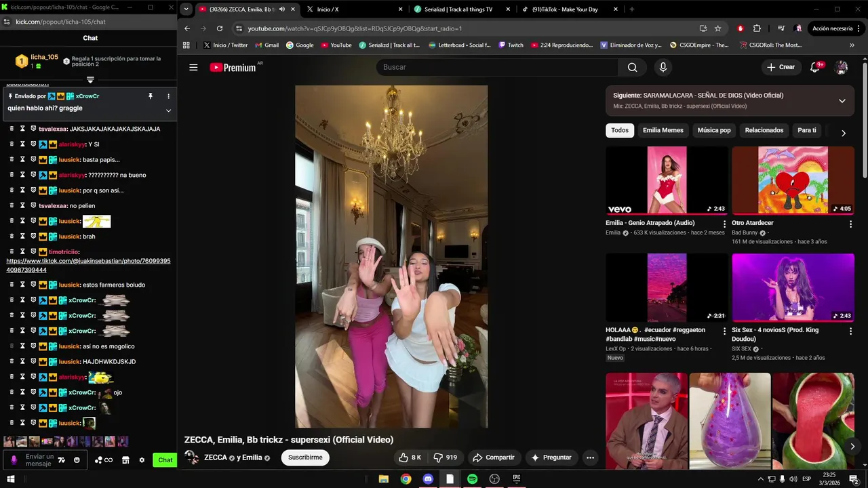Open Spotify from the taskbar
The height and width of the screenshot is (488, 868).
click(x=472, y=479)
